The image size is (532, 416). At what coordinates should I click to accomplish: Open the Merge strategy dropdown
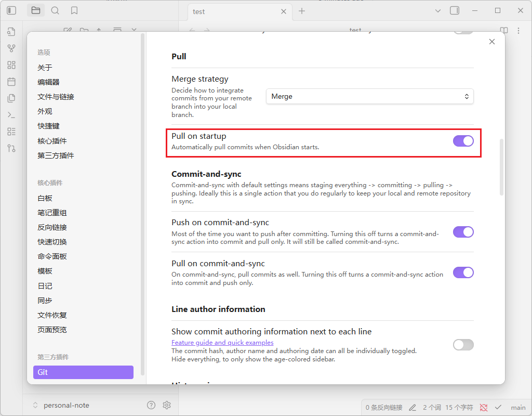[x=369, y=97]
